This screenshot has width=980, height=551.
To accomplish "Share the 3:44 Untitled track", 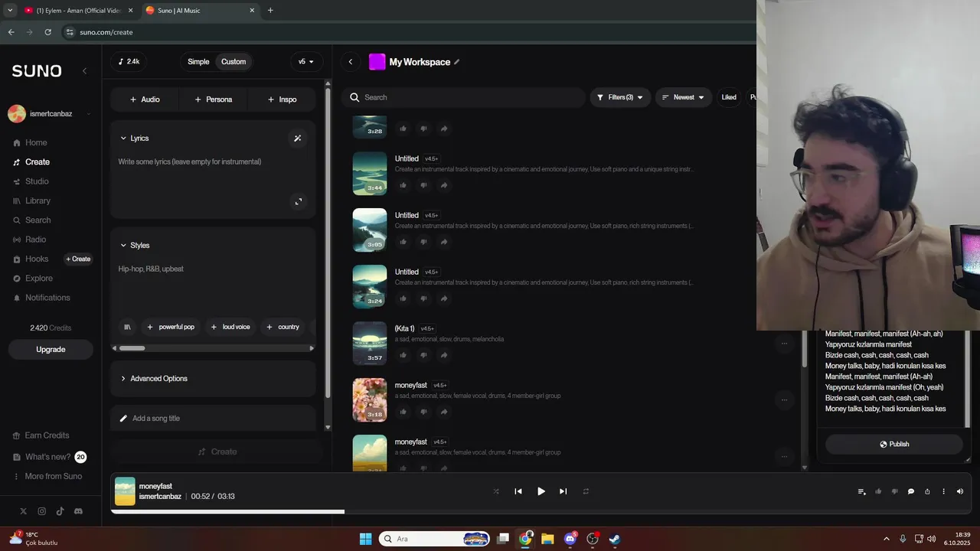I will coord(444,185).
